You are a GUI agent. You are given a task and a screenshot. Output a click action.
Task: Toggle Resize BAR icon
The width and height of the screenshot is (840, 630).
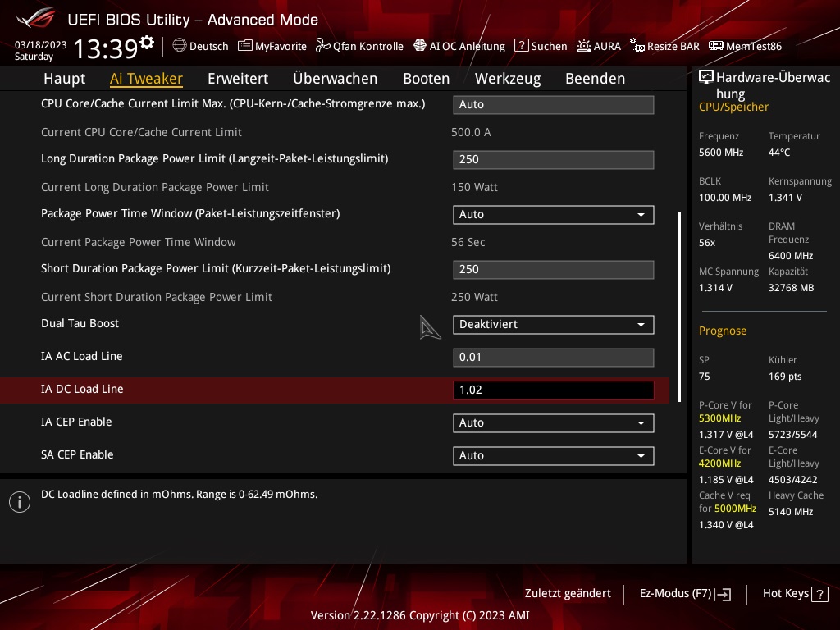click(637, 46)
